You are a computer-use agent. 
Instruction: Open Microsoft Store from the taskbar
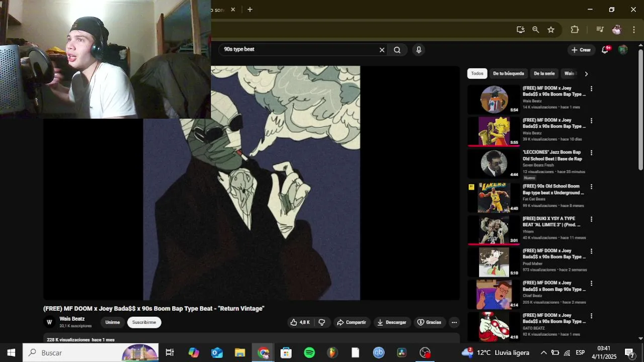point(286,353)
